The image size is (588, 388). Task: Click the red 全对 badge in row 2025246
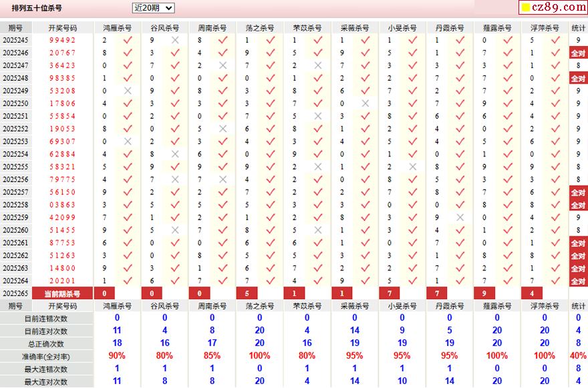point(578,53)
